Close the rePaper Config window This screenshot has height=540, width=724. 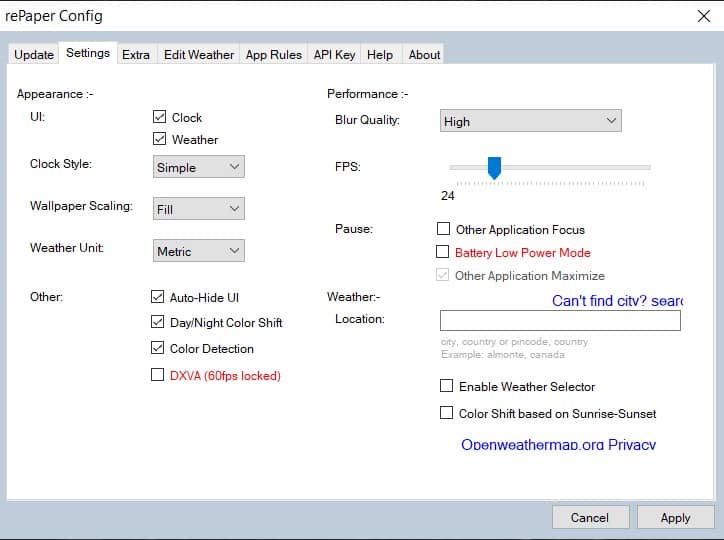pos(703,16)
